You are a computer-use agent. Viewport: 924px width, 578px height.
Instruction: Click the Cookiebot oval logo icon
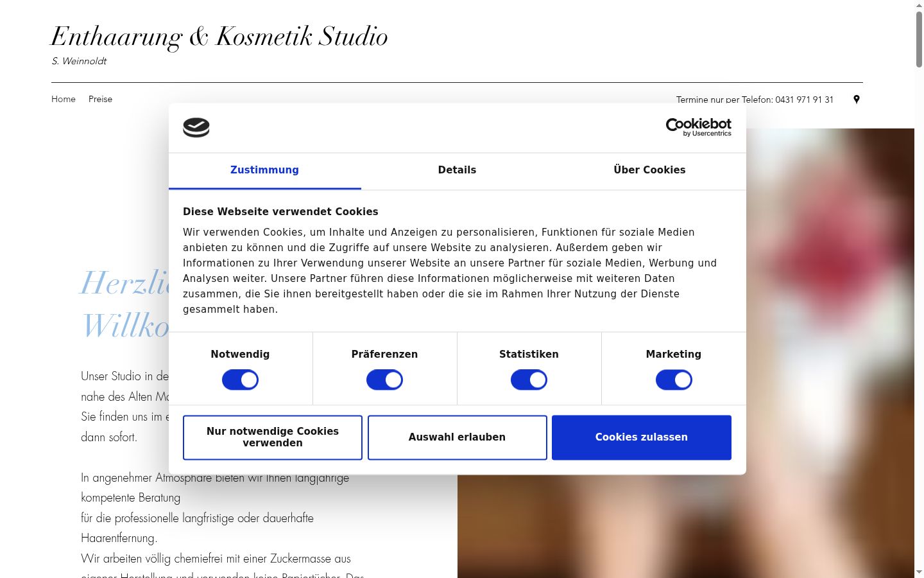click(x=196, y=128)
